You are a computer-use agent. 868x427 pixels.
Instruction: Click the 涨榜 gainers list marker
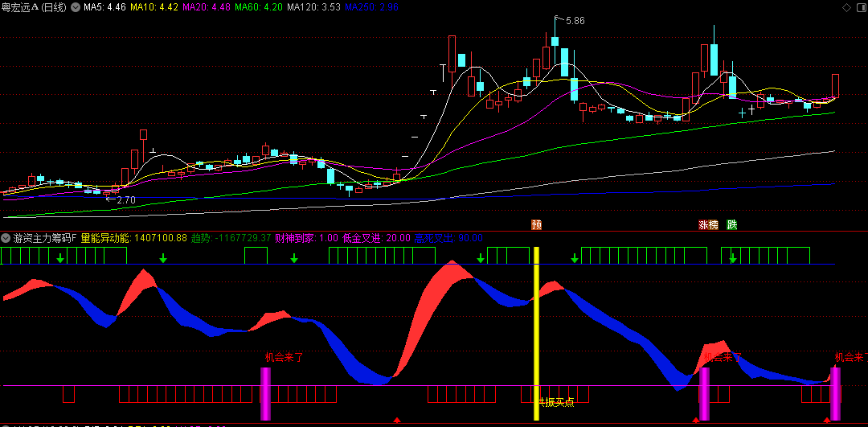tap(708, 225)
